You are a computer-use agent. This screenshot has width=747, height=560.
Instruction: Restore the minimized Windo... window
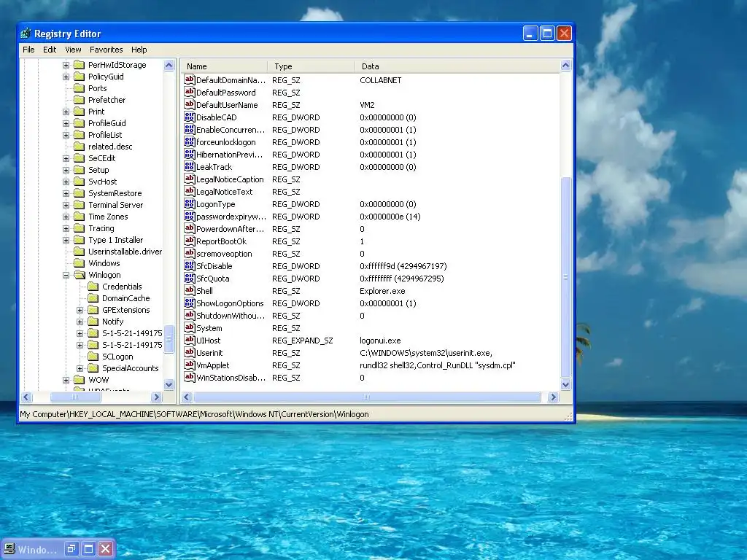(71, 548)
